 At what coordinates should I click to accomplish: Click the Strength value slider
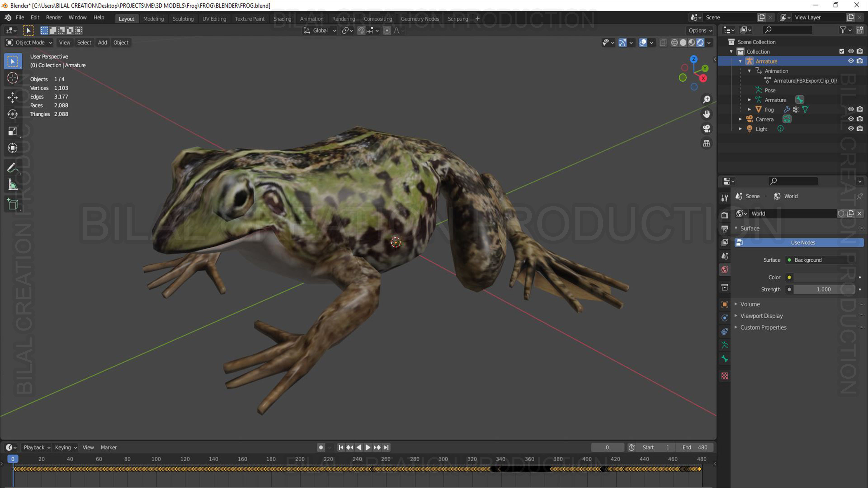[824, 289]
